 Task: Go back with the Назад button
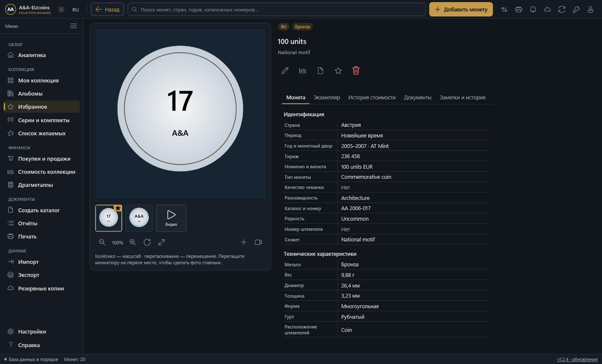107,9
